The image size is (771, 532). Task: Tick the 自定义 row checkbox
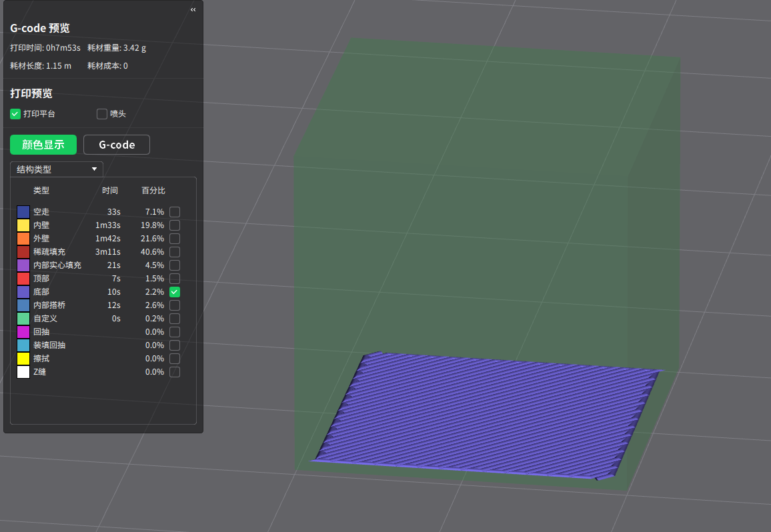click(175, 319)
